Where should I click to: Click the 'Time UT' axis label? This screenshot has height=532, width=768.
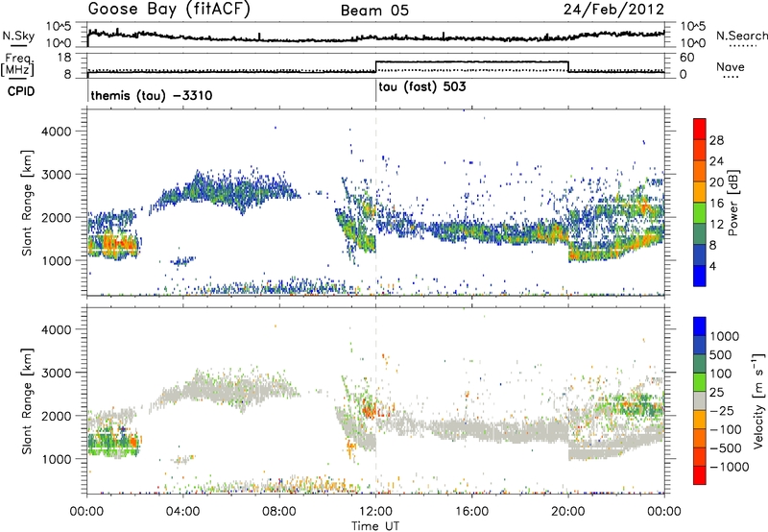[375, 526]
